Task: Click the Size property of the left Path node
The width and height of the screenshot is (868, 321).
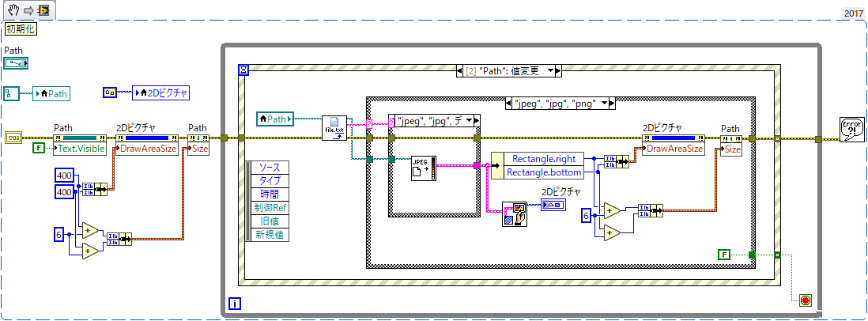Action: point(198,149)
